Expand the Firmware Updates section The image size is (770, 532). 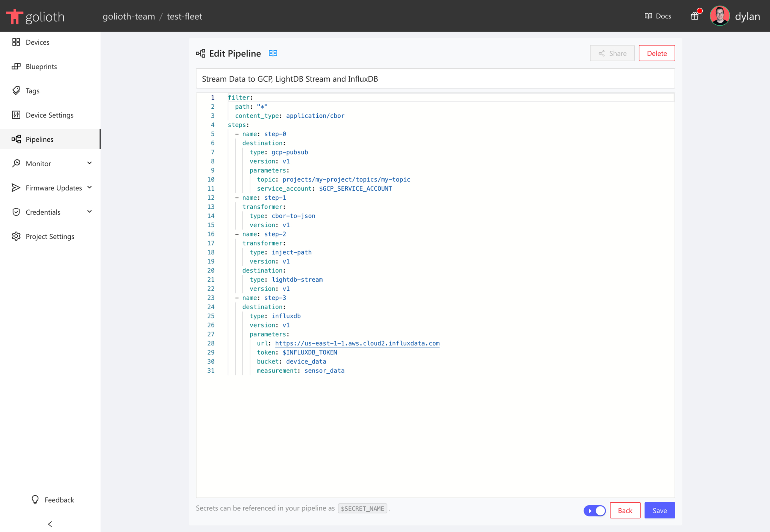tap(89, 187)
